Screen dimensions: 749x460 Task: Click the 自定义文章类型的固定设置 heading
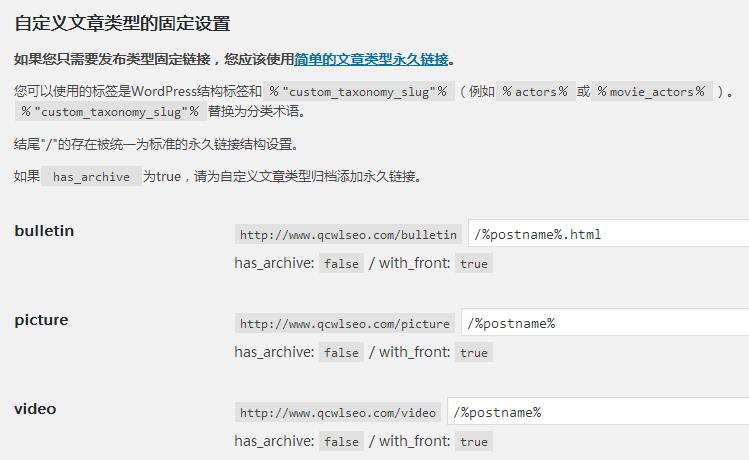click(122, 23)
